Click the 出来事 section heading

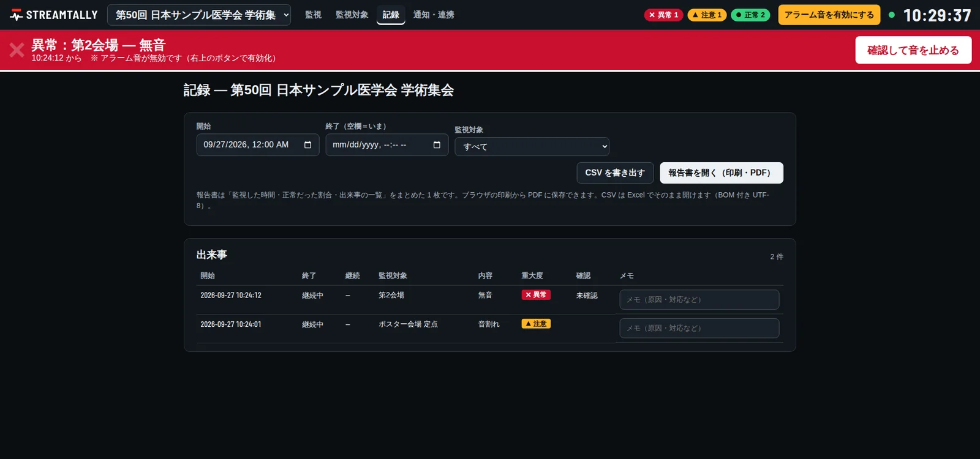212,255
